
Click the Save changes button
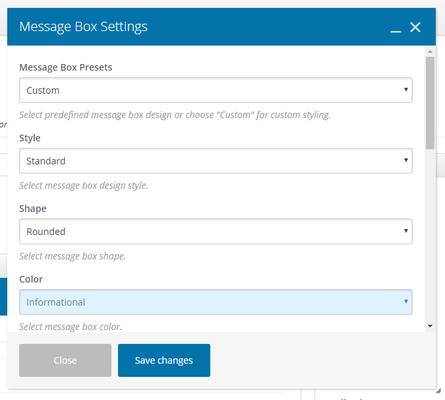(x=164, y=360)
